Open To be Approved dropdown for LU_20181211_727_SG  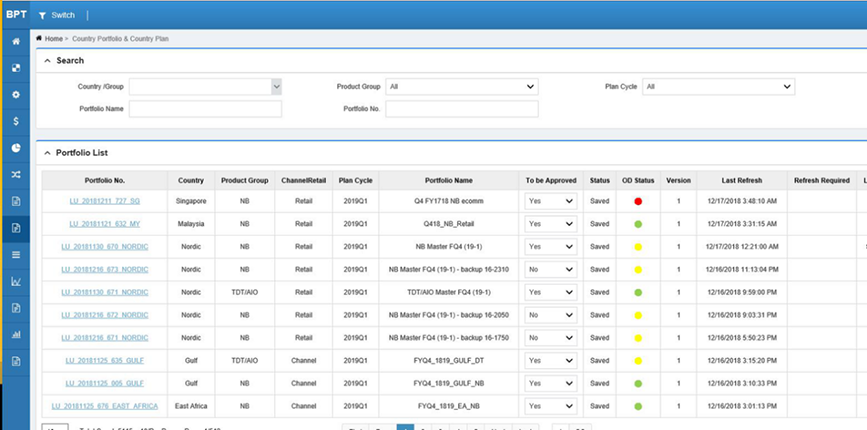(551, 201)
